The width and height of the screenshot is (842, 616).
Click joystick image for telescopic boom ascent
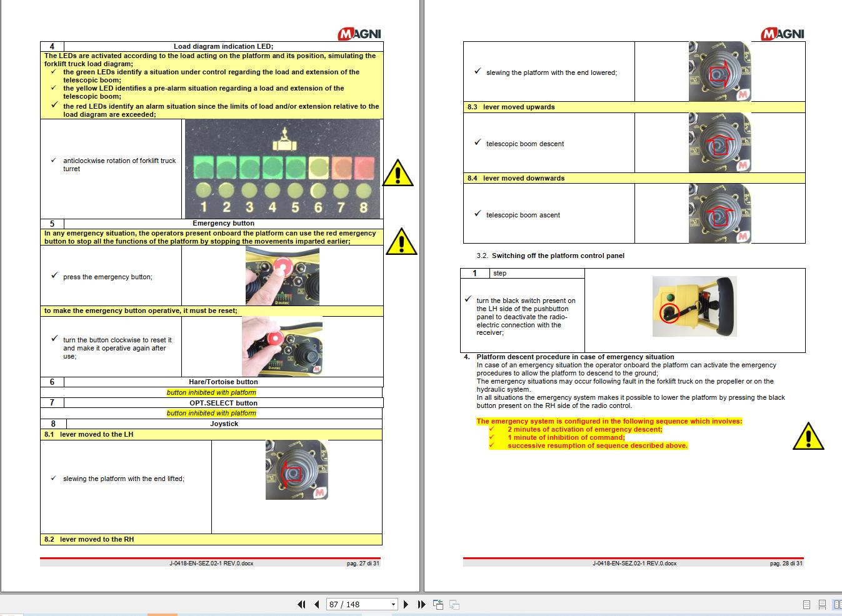[720, 213]
